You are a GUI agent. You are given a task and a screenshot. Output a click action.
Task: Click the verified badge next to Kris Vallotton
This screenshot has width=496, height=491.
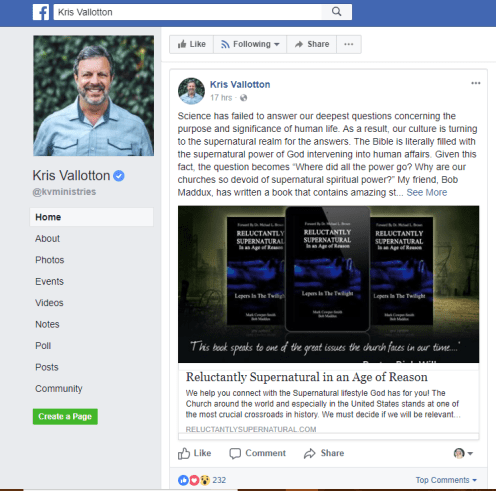click(x=119, y=176)
